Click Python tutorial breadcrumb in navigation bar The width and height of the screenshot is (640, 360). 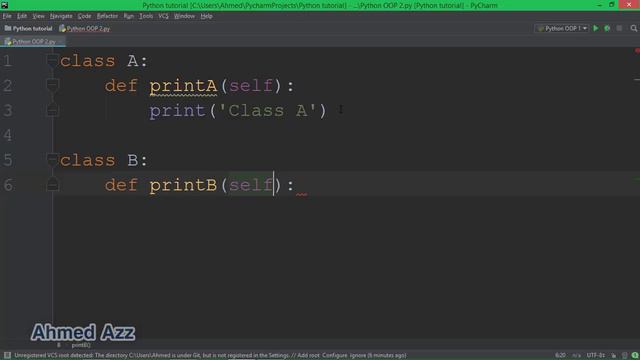tap(29, 29)
